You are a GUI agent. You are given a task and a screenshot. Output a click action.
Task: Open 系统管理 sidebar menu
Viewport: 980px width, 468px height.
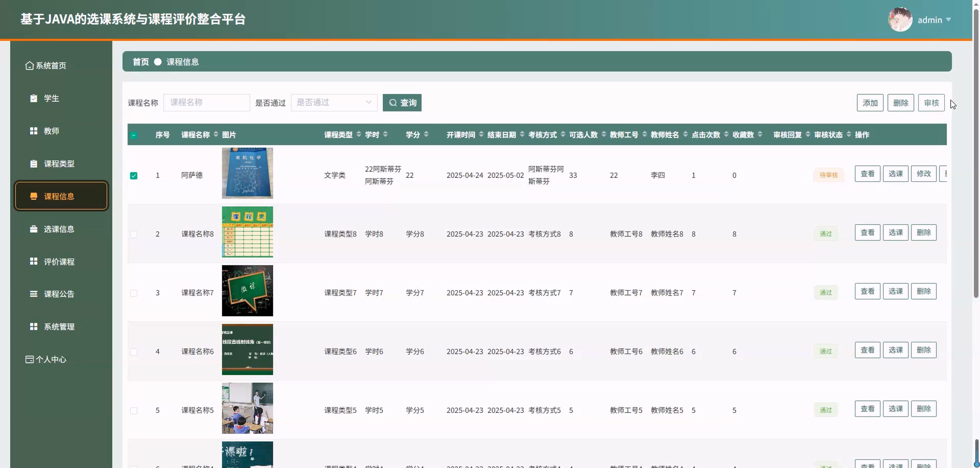[x=59, y=327]
